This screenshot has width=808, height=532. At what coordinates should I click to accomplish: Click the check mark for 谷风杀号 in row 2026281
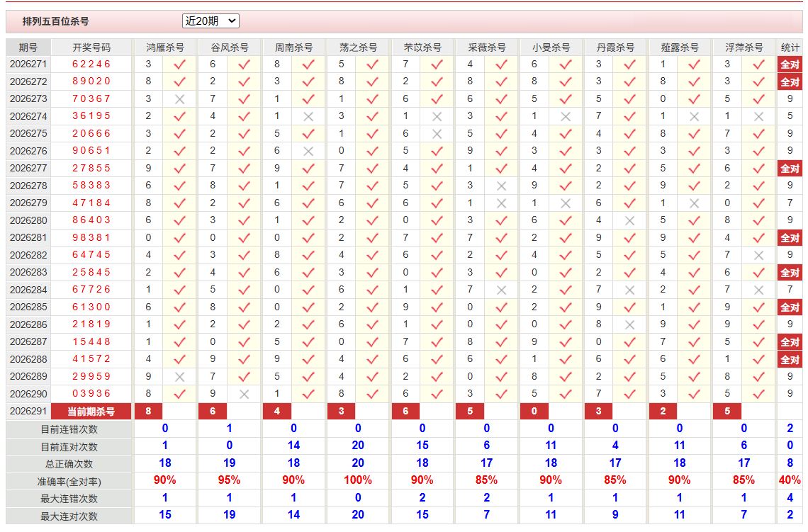[245, 238]
